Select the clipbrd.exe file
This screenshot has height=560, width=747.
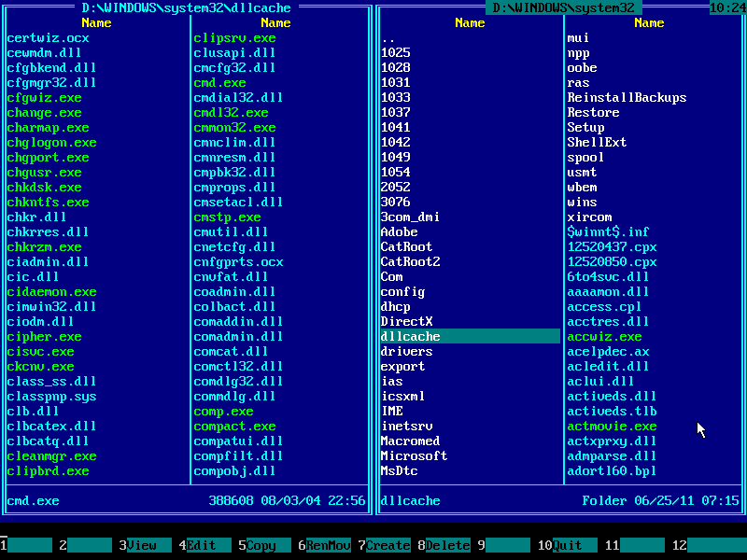click(x=49, y=471)
